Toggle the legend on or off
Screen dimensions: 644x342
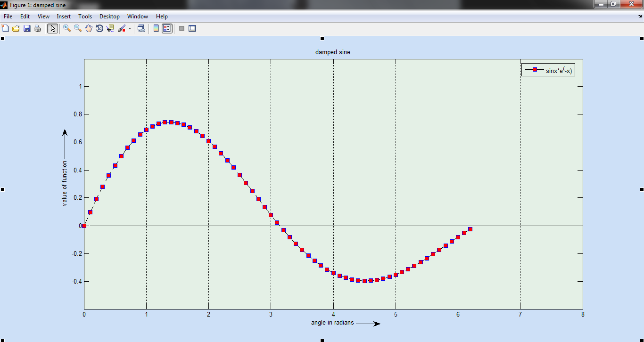pyautogui.click(x=166, y=28)
